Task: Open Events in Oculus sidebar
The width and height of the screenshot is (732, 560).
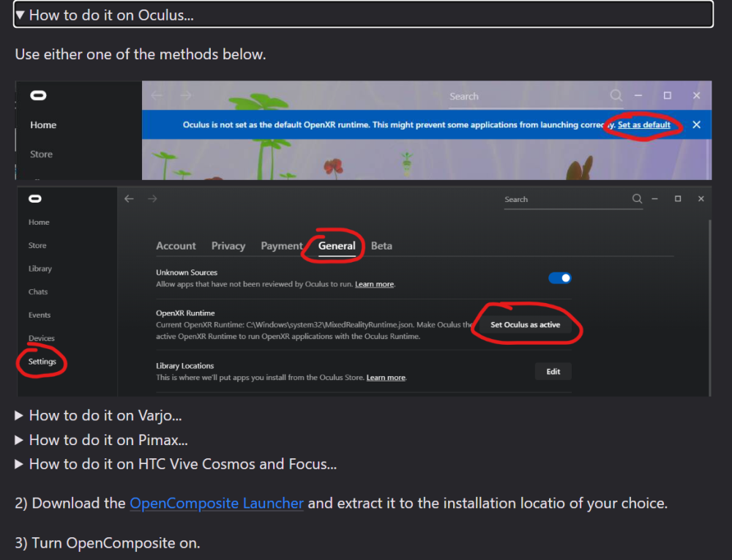Action: [x=40, y=315]
